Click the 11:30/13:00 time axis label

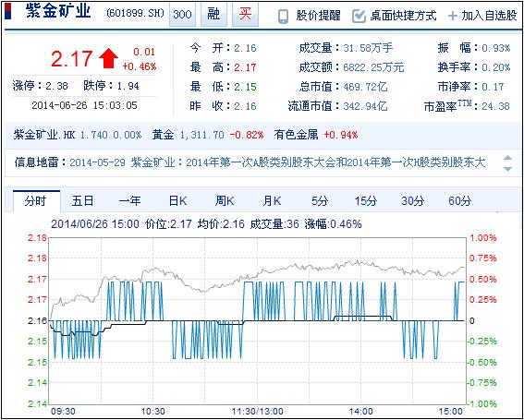pos(258,411)
